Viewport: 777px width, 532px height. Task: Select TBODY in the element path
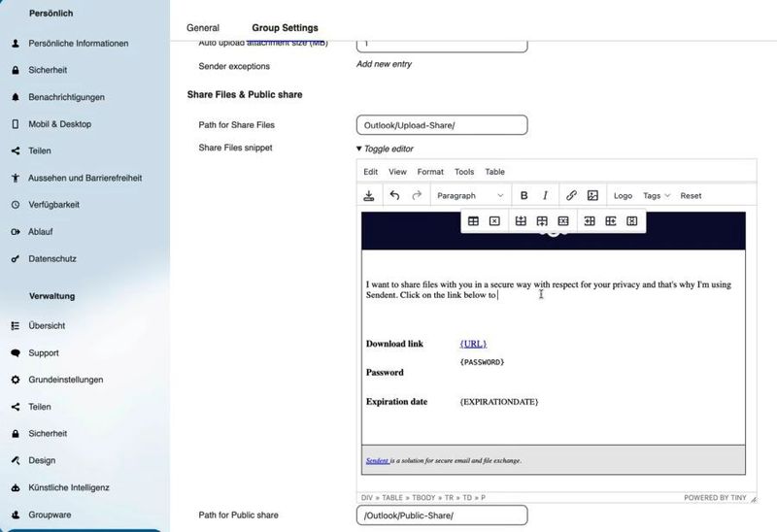(x=423, y=497)
